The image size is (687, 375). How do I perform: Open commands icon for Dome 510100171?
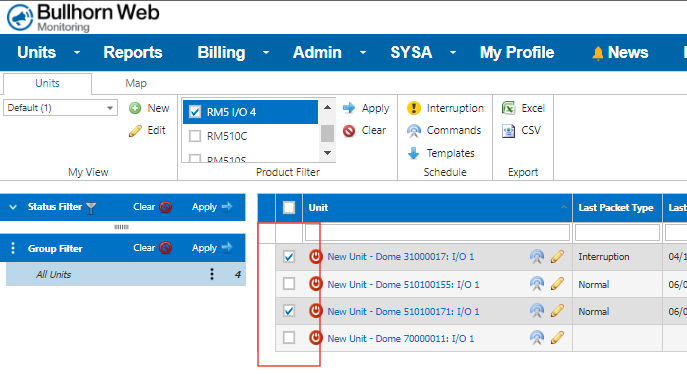pyautogui.click(x=537, y=311)
